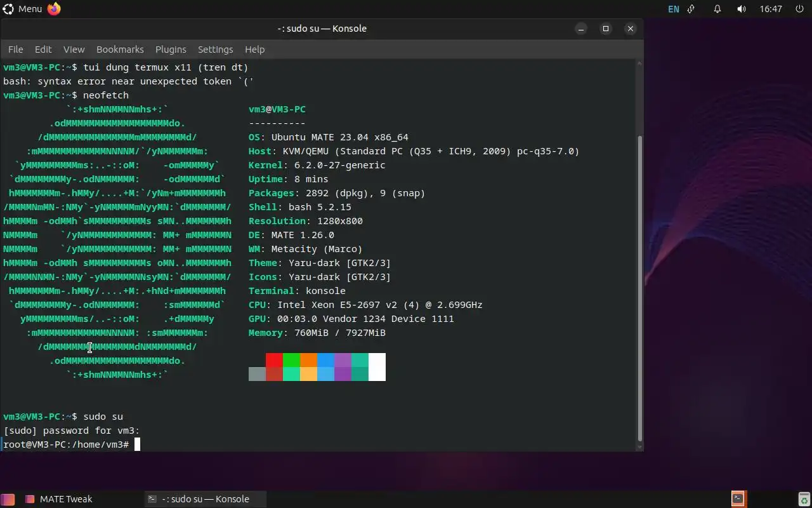Open the Trash icon in bottom panel

tap(804, 499)
